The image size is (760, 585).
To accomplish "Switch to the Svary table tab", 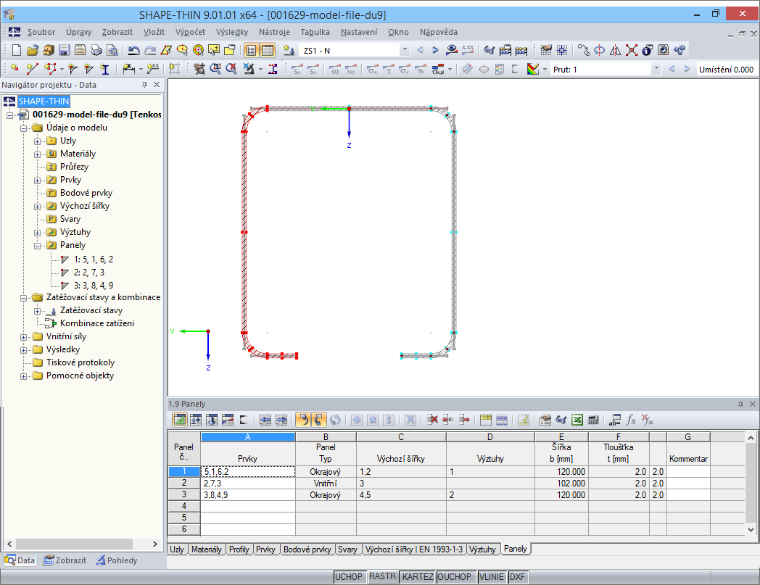I will 347,549.
